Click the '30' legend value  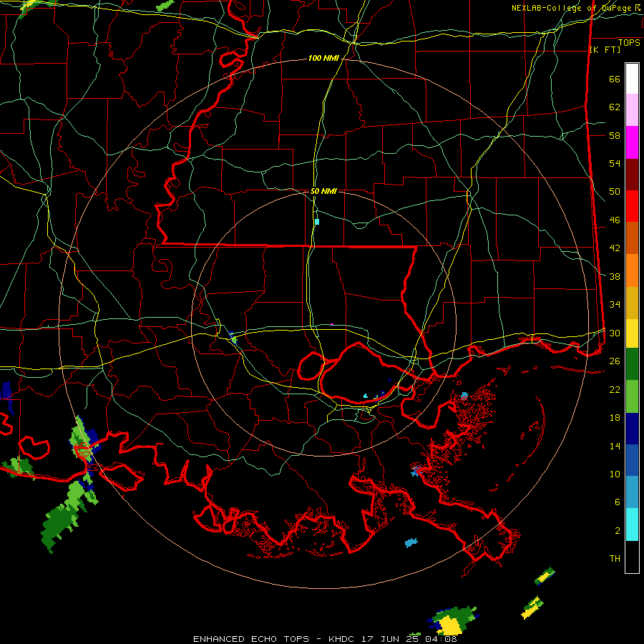pyautogui.click(x=615, y=333)
